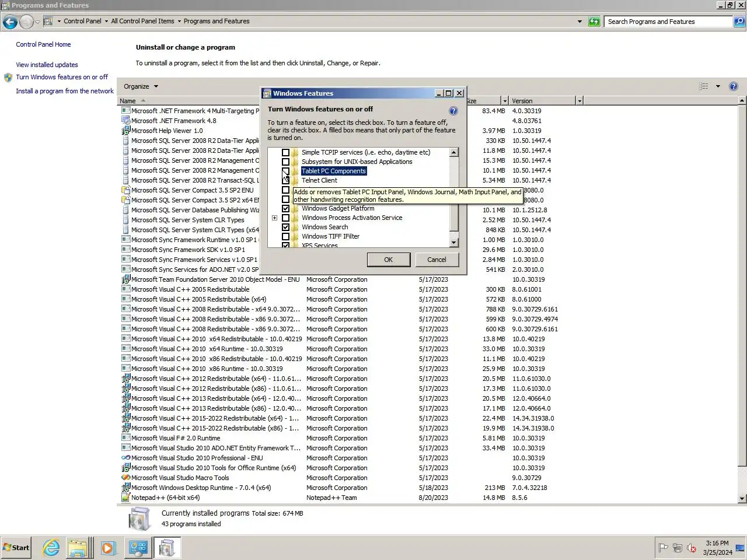Open the Control Panel taskbar icon
This screenshot has width=747, height=560.
click(x=138, y=548)
